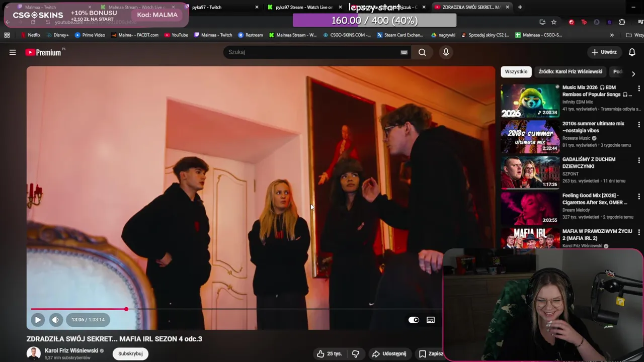Click the 13:06 / 1:03:14 time display
The image size is (644, 362).
88,320
